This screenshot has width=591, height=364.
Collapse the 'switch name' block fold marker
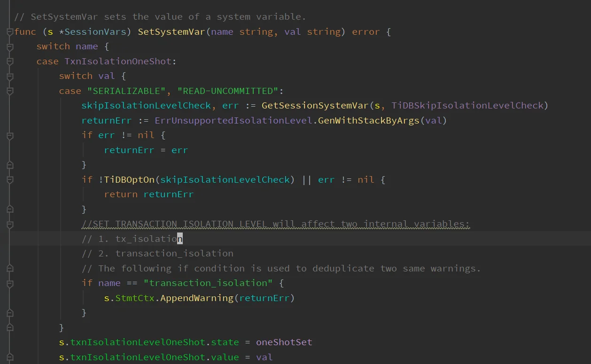coord(10,47)
